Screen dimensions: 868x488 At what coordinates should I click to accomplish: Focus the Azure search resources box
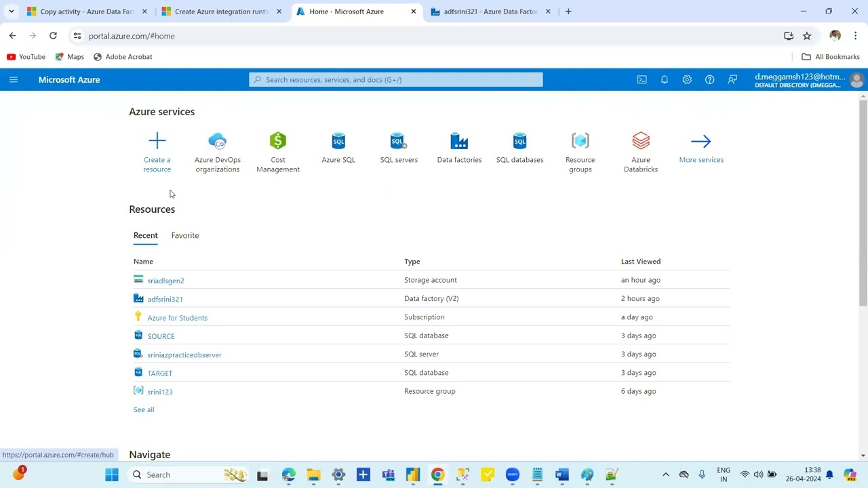[x=396, y=80]
